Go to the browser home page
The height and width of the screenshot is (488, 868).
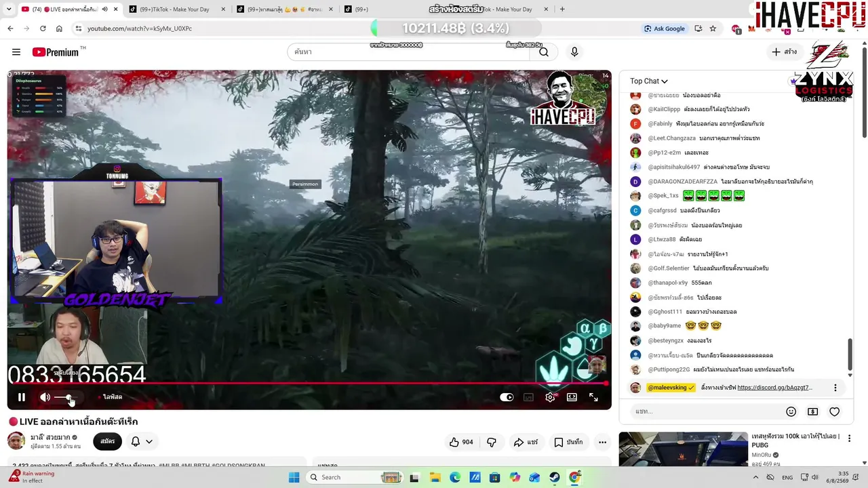(x=59, y=28)
